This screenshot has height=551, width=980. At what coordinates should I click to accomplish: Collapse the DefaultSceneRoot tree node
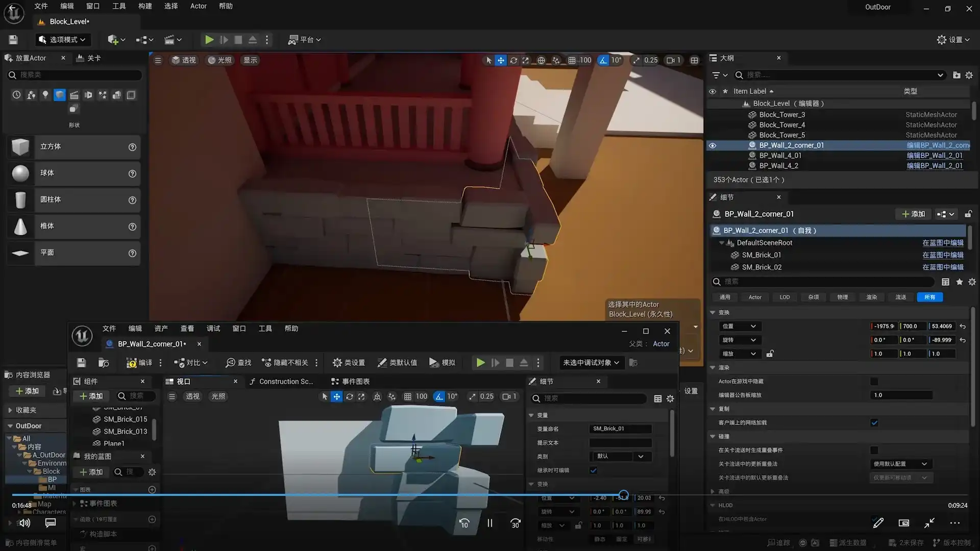tap(722, 243)
